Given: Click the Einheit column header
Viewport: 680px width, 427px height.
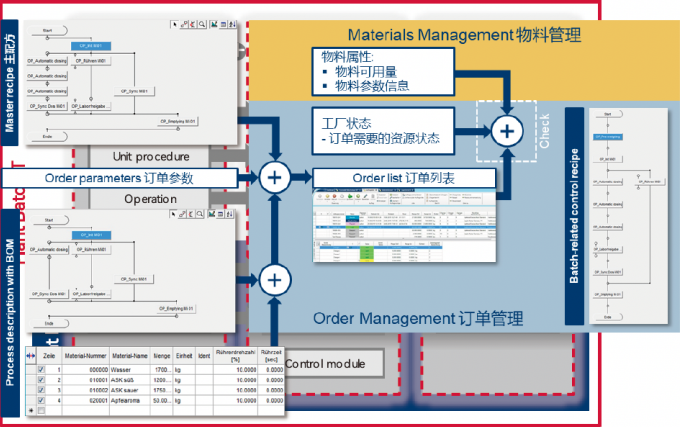Looking at the screenshot, I should tap(184, 356).
